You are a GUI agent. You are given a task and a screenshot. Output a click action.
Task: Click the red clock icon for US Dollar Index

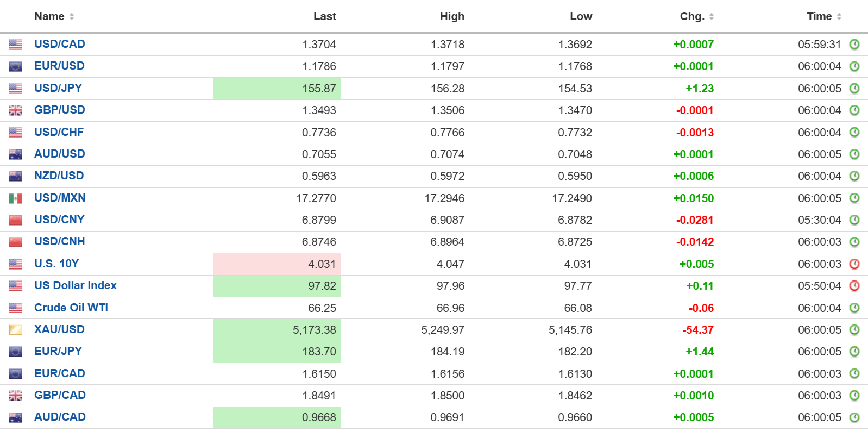pyautogui.click(x=854, y=286)
